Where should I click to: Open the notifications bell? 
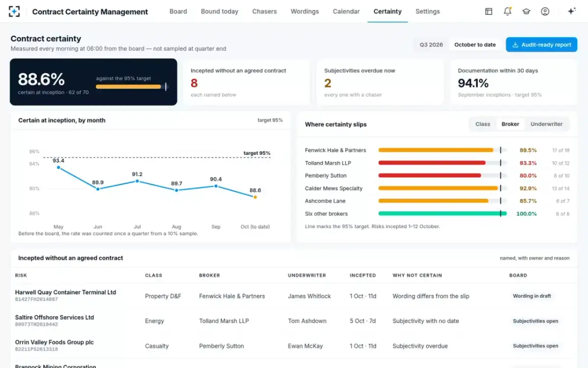coord(508,11)
